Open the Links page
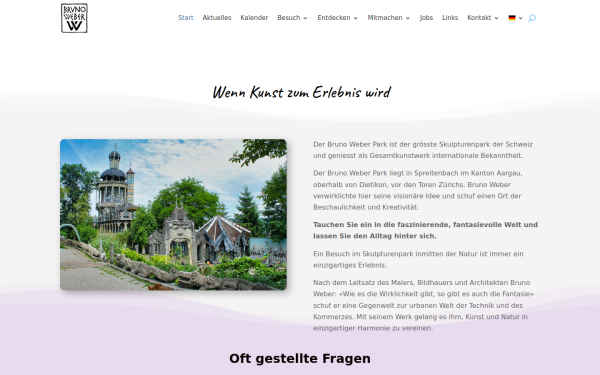The image size is (600, 375). pos(450,18)
